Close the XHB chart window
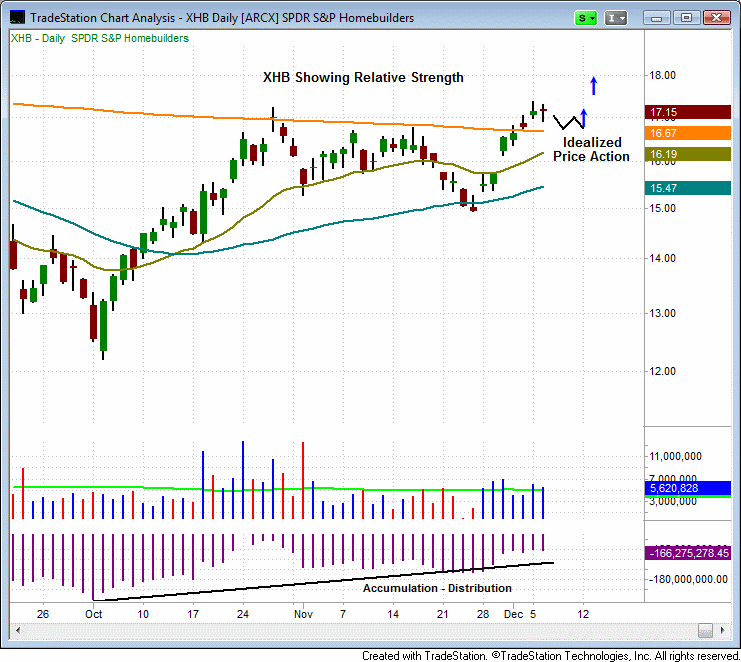This screenshot has height=662, width=741. pos(716,18)
